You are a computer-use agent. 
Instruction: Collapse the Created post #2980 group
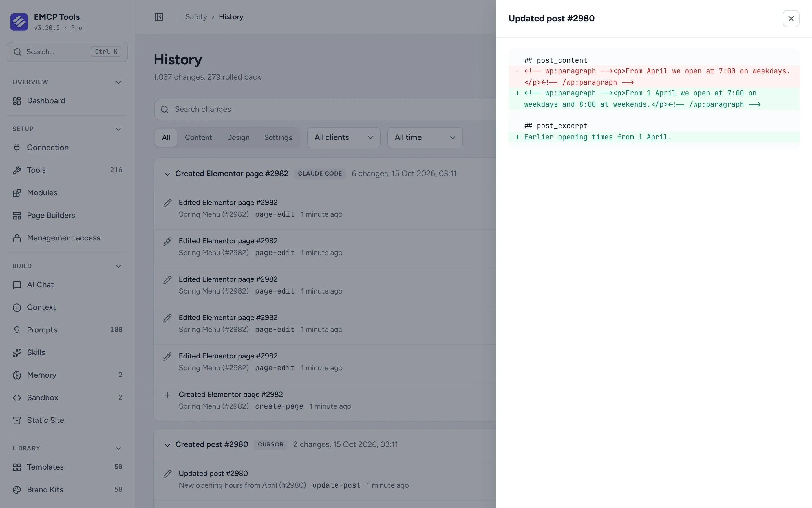click(x=167, y=445)
